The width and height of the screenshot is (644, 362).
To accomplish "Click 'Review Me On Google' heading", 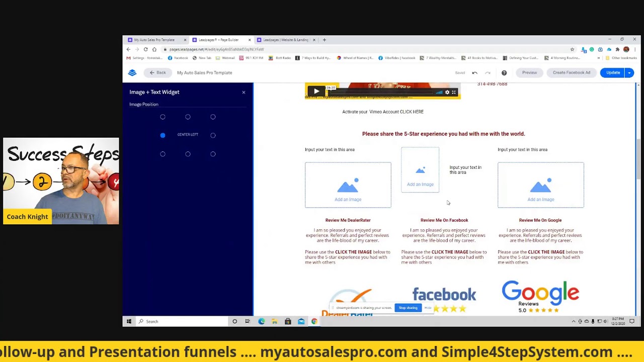I will pyautogui.click(x=540, y=220).
